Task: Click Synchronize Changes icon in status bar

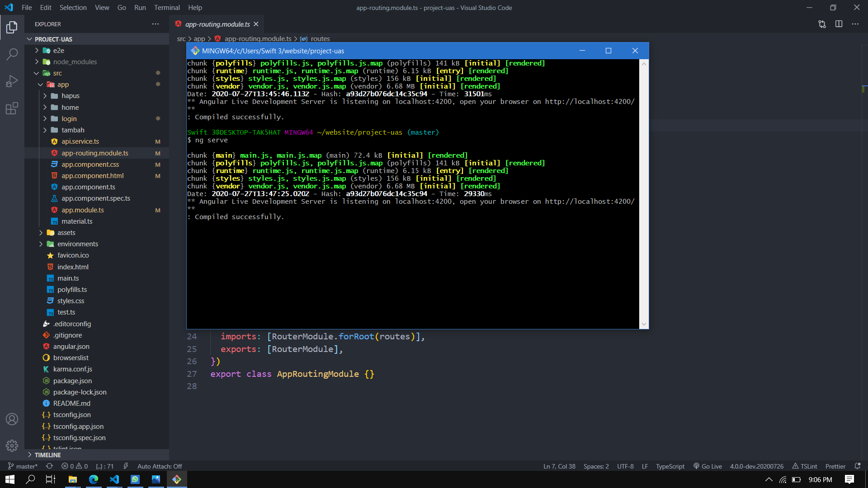Action: tap(49, 466)
